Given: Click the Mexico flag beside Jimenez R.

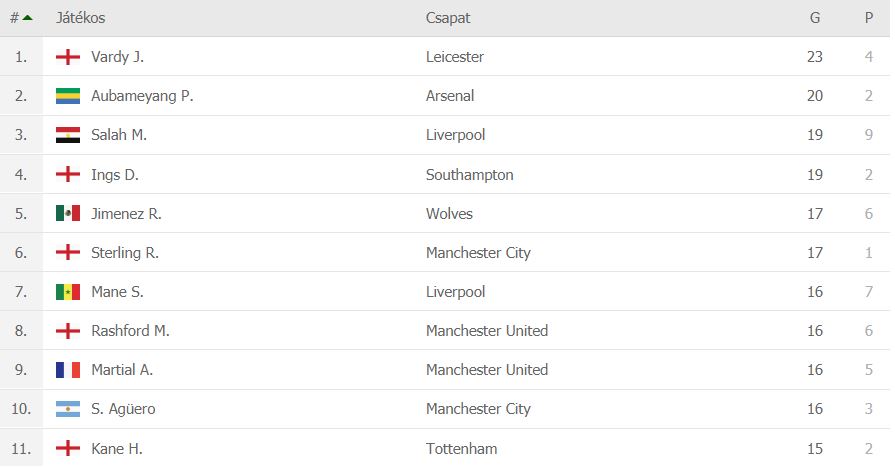Looking at the screenshot, I should pos(67,214).
